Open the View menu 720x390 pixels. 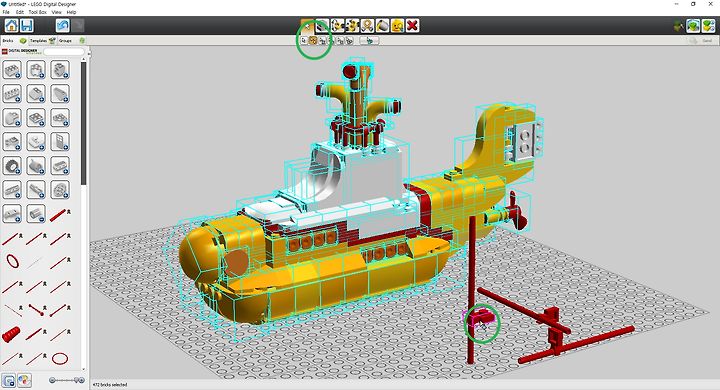(56, 12)
